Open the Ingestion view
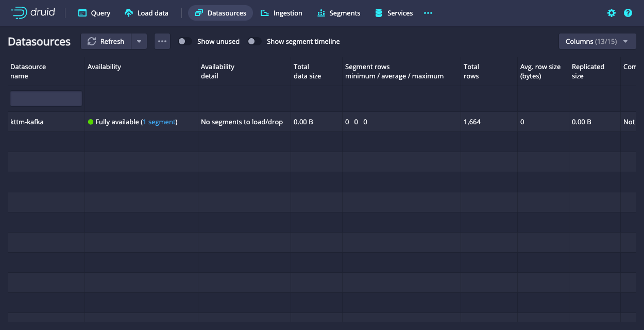 [281, 13]
